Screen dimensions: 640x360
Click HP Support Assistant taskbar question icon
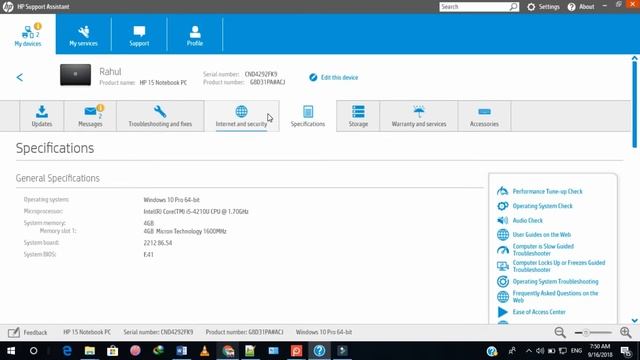coord(319,351)
